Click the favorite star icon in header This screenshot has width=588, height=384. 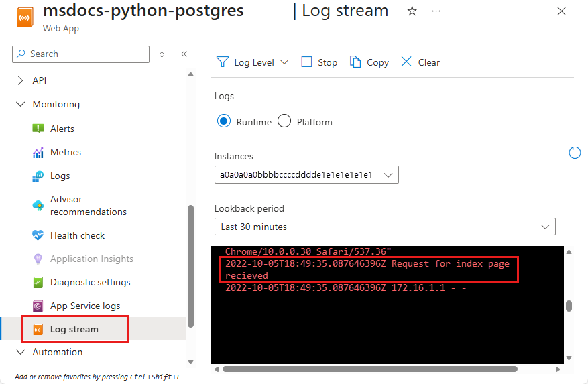(412, 11)
